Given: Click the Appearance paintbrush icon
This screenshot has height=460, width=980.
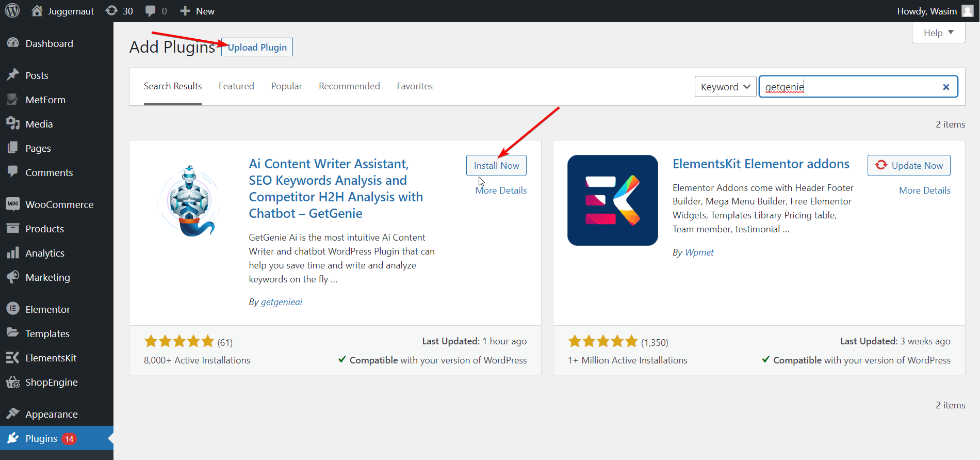Looking at the screenshot, I should click(13, 414).
